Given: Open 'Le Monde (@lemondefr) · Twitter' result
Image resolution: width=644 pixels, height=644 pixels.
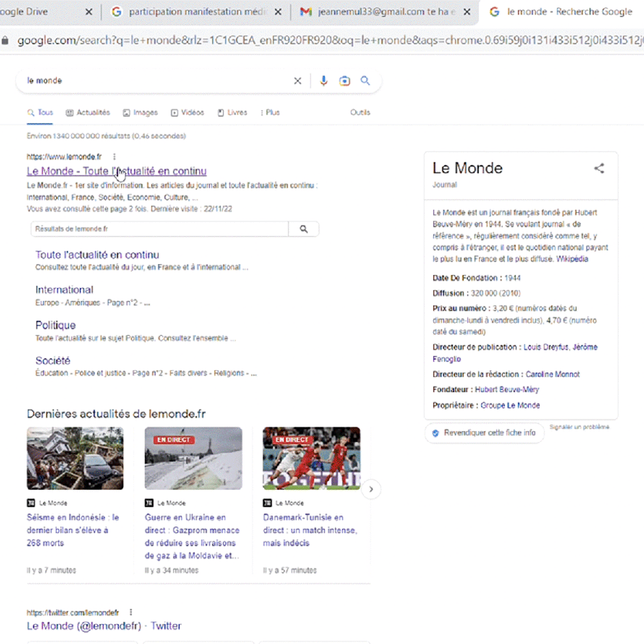Looking at the screenshot, I should point(104,626).
